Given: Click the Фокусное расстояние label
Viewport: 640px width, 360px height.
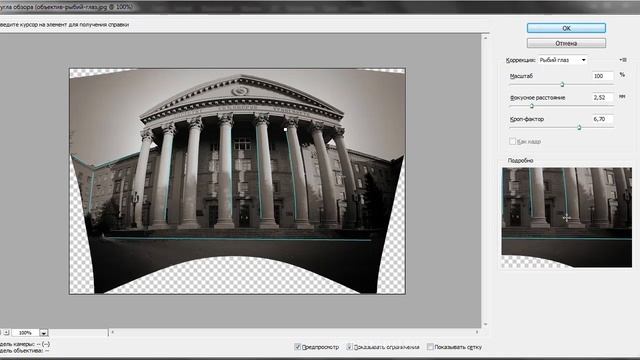Looking at the screenshot, I should tap(538, 98).
